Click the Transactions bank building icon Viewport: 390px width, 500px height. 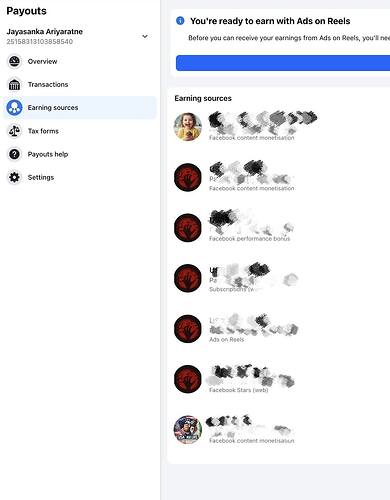14,85
